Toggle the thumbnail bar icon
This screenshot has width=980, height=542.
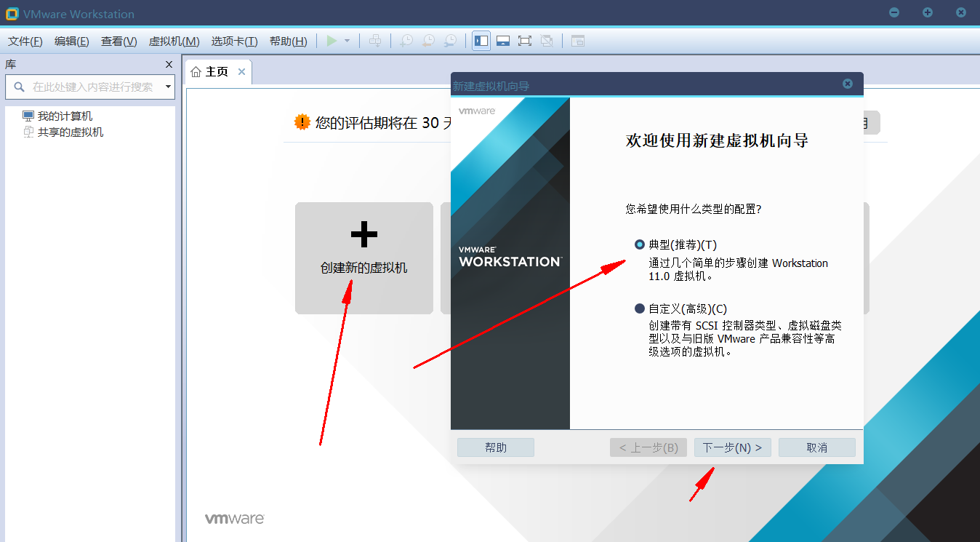click(x=503, y=41)
